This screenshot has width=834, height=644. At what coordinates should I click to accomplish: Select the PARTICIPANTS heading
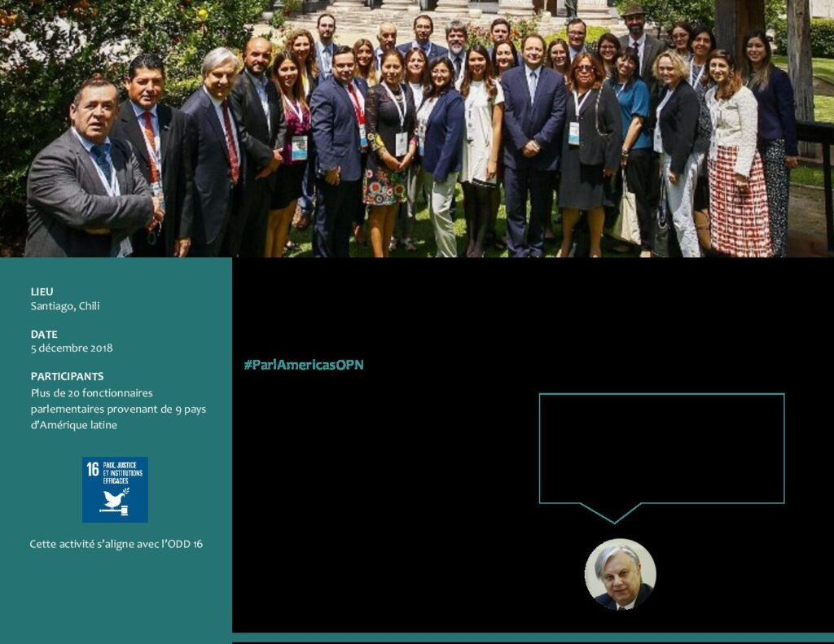tap(67, 376)
